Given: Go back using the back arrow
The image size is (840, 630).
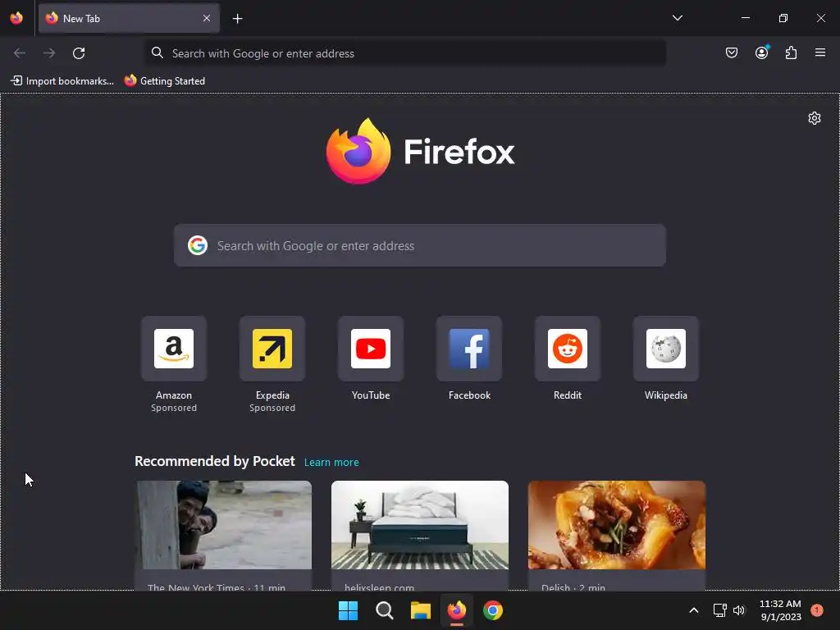Looking at the screenshot, I should (x=20, y=53).
